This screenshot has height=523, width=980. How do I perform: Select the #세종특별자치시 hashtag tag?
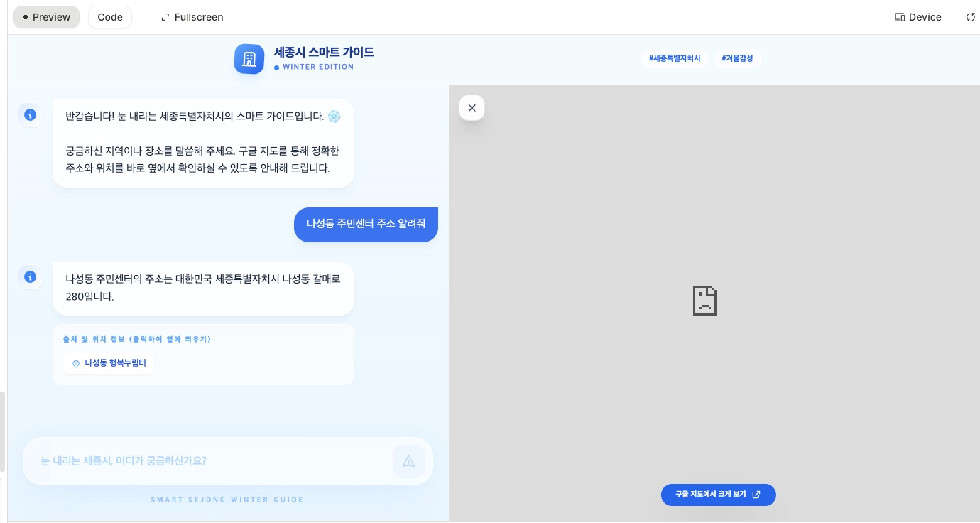point(674,58)
